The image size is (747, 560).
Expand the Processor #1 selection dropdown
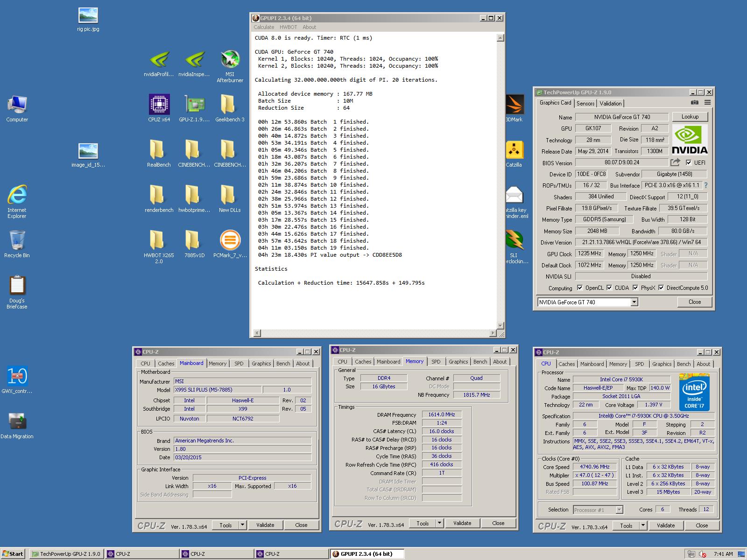619,510
